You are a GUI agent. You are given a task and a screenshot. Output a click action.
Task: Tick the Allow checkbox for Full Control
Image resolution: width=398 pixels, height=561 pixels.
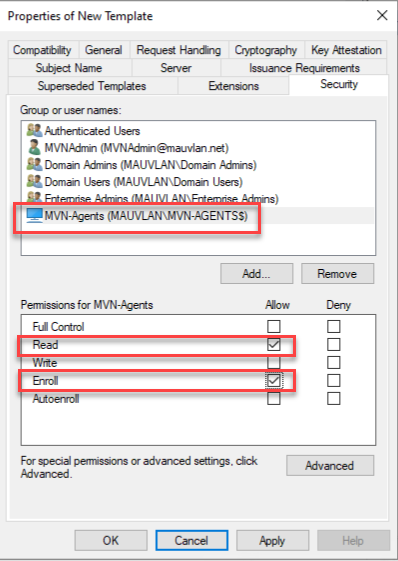click(274, 326)
